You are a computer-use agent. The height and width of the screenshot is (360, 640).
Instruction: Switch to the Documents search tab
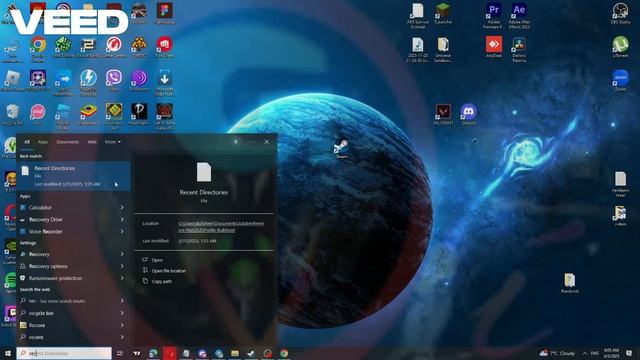coord(68,142)
